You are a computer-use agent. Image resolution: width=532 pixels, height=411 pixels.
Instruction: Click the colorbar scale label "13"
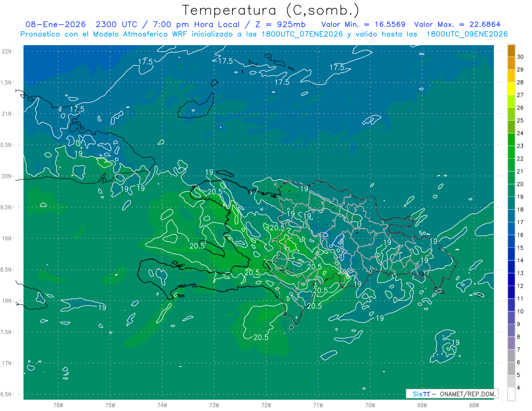tap(521, 273)
